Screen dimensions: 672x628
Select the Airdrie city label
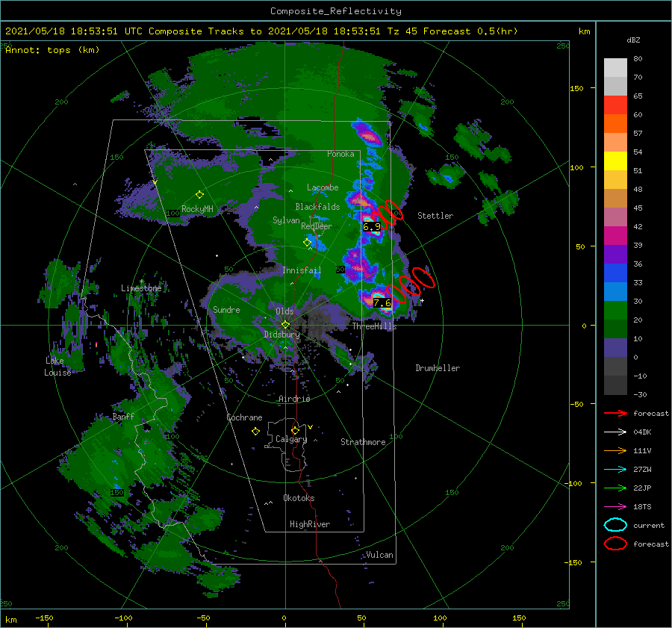[x=294, y=399]
